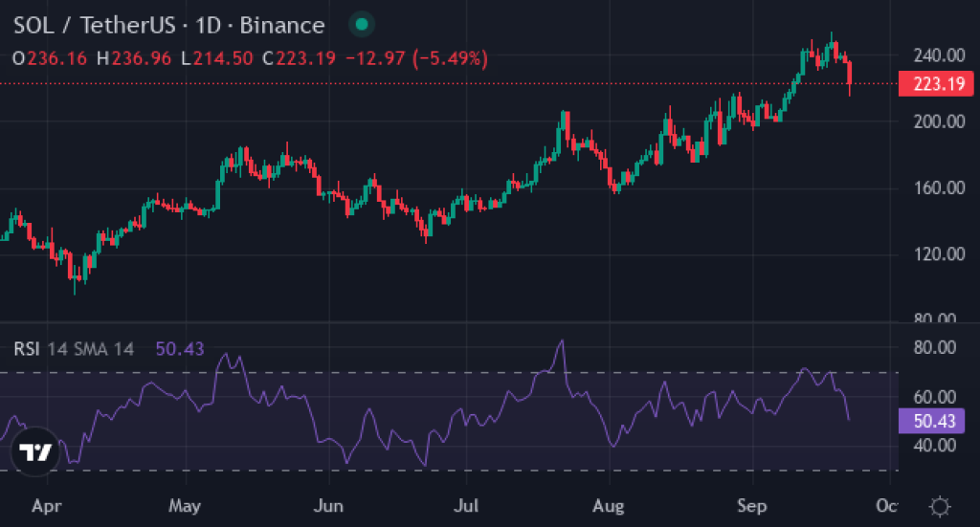Click the RSI axis 60.00 label
This screenshot has height=527, width=980.
[x=934, y=397]
